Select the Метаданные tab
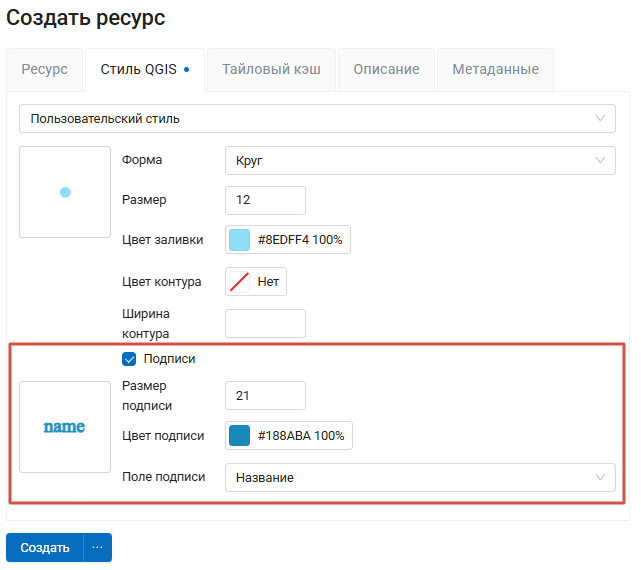641x570 pixels. click(495, 70)
